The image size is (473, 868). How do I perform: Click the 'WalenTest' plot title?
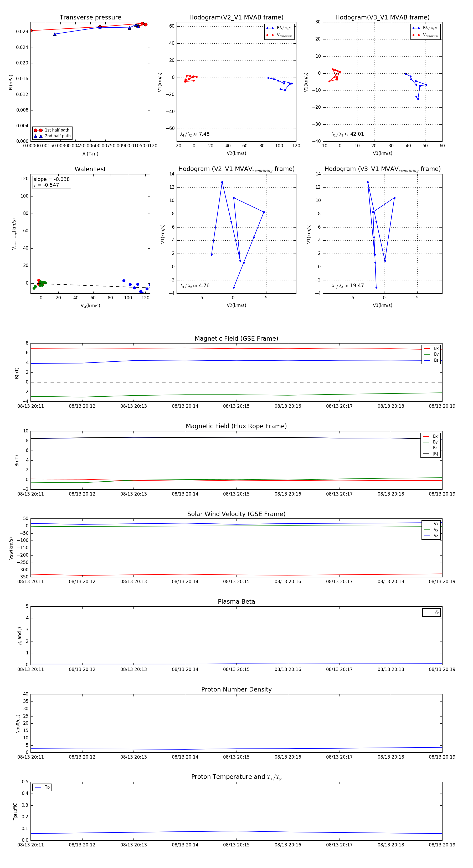[90, 169]
